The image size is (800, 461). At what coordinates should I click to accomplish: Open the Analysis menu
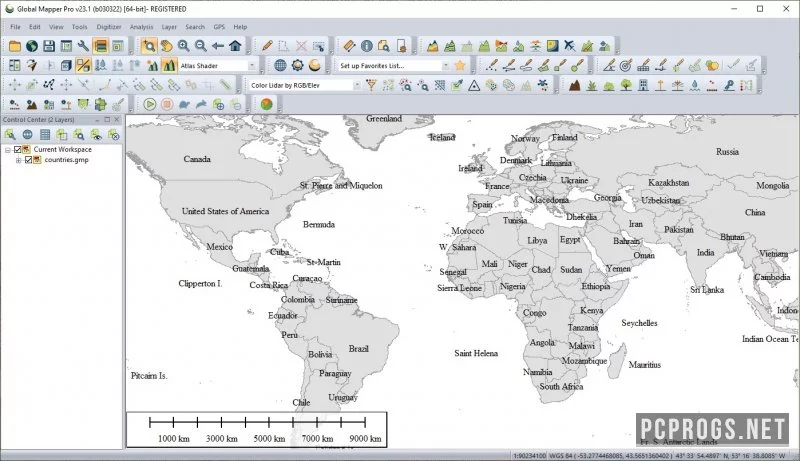click(x=141, y=27)
